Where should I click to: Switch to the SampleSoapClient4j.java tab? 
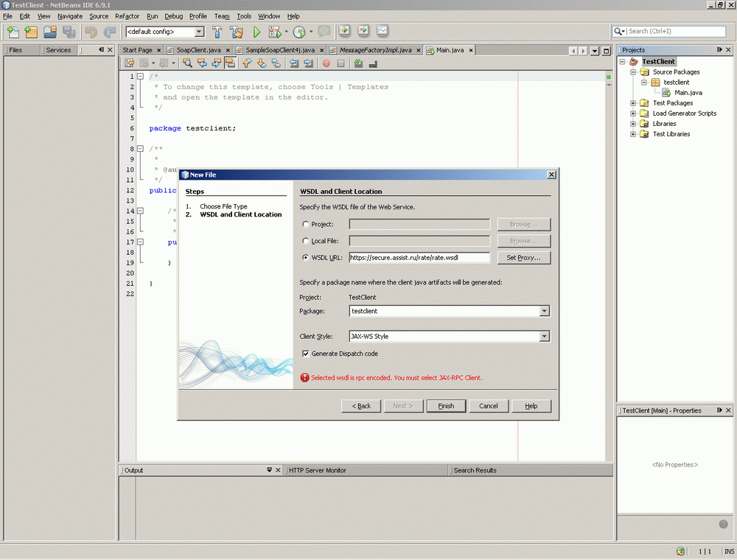280,50
